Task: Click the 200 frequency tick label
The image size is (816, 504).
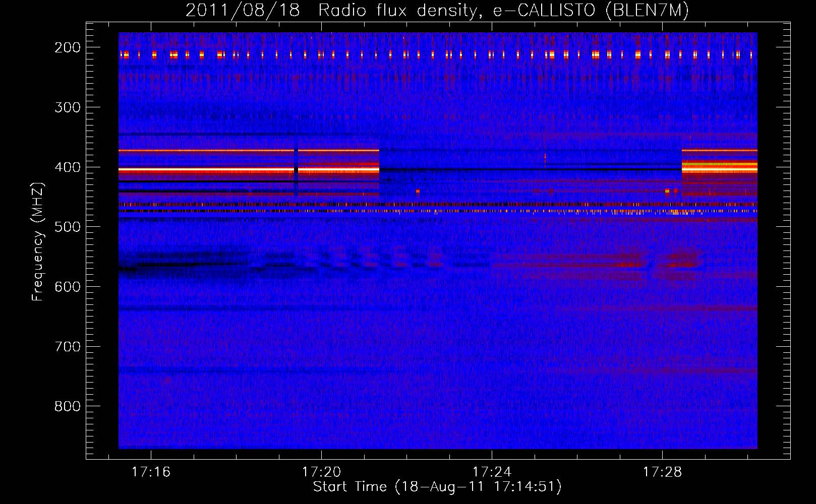Action: point(68,47)
